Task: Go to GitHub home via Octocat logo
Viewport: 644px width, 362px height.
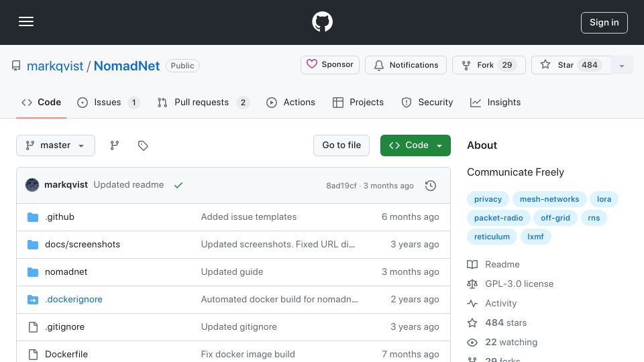Action: (x=322, y=21)
